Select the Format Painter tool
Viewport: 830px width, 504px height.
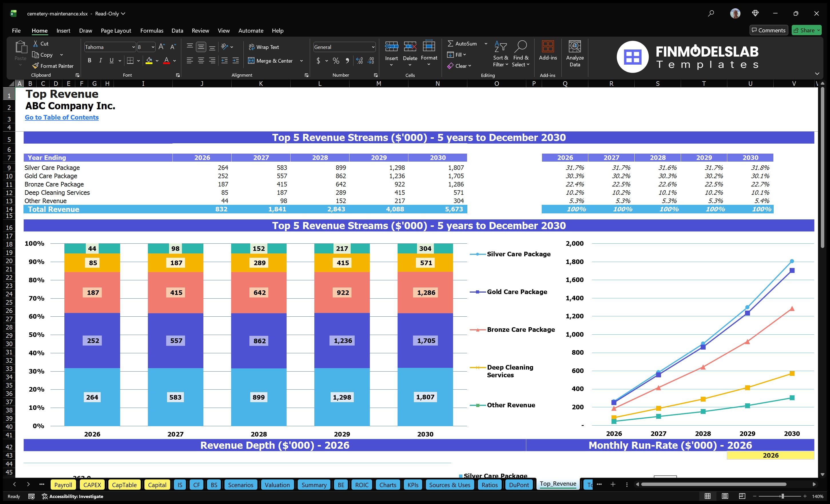[53, 66]
